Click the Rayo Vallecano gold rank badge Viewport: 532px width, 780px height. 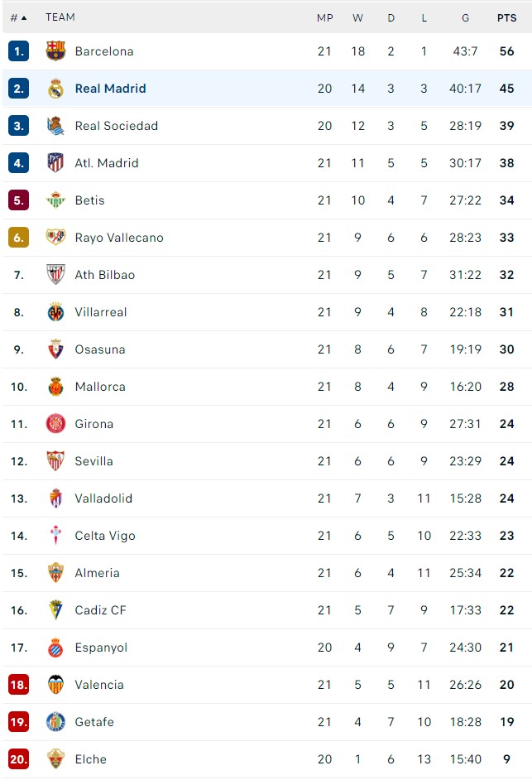point(18,238)
